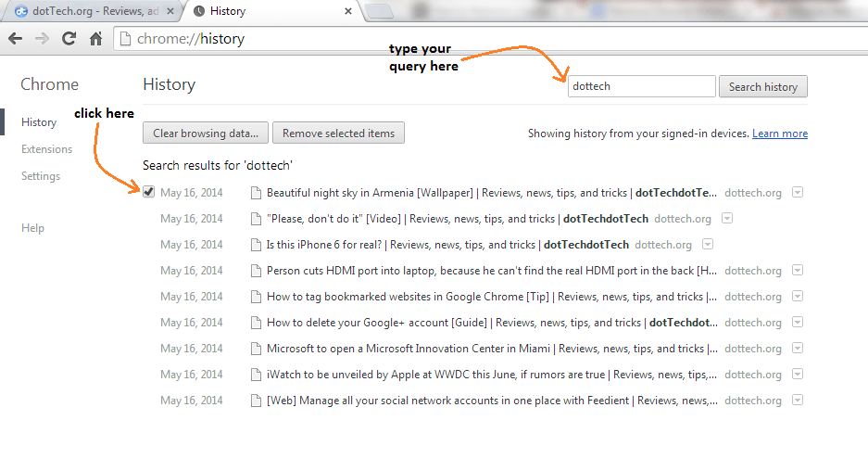868x471 pixels.
Task: Open Feedient social network accounts link
Action: click(492, 401)
